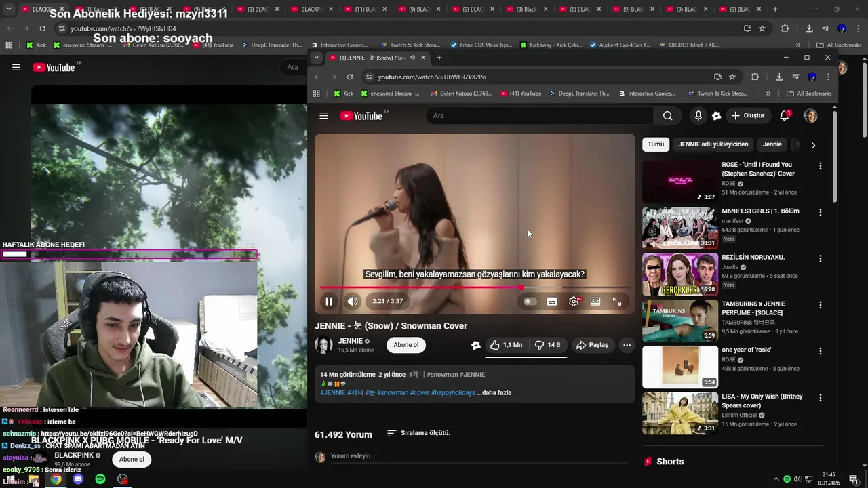Open TAMBURINS x JENNIE PERFUME video
This screenshot has width=868, height=488.
click(680, 321)
